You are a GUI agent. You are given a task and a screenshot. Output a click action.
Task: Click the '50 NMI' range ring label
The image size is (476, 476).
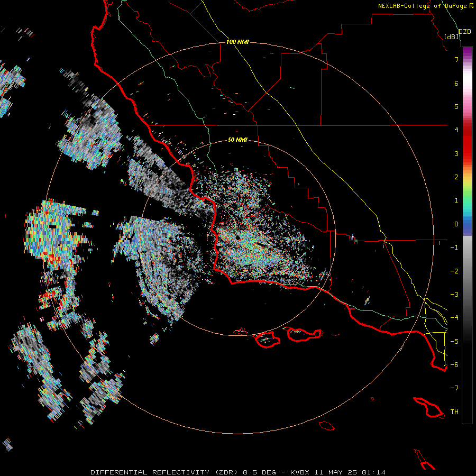[x=237, y=140]
